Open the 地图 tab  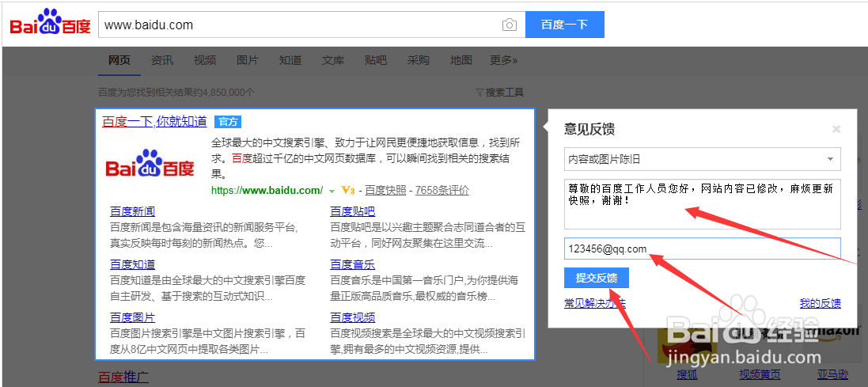(x=461, y=60)
